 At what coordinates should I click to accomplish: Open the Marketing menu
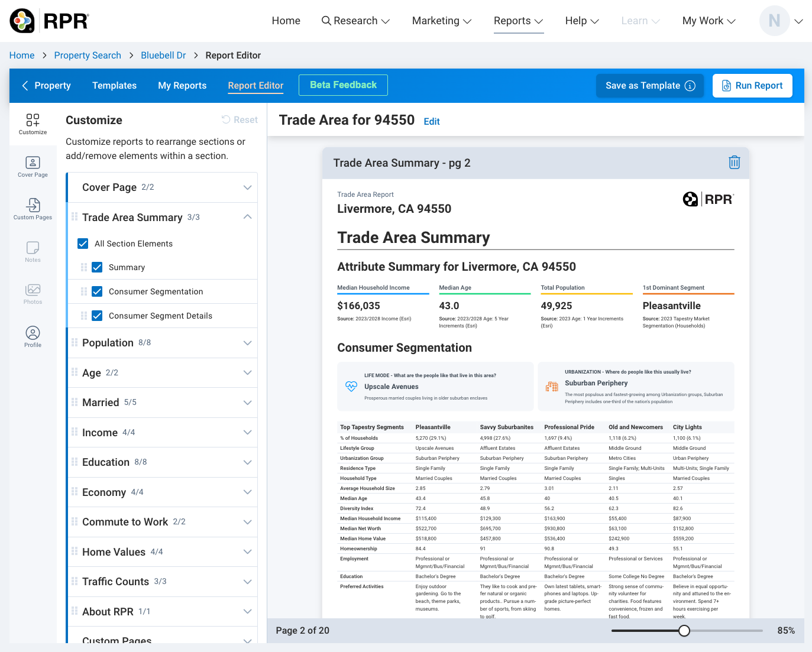[441, 21]
